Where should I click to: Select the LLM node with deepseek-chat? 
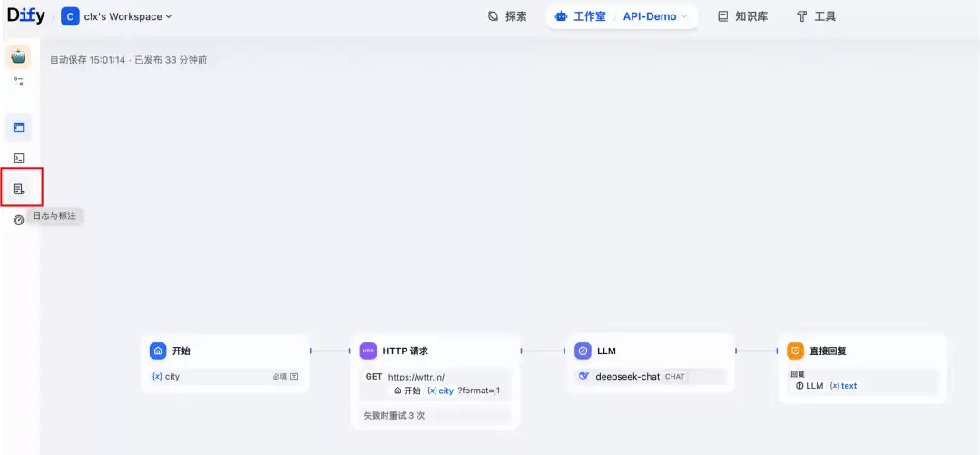[x=650, y=363]
